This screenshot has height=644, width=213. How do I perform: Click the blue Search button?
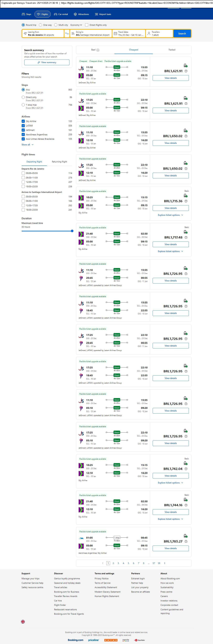point(182,33)
